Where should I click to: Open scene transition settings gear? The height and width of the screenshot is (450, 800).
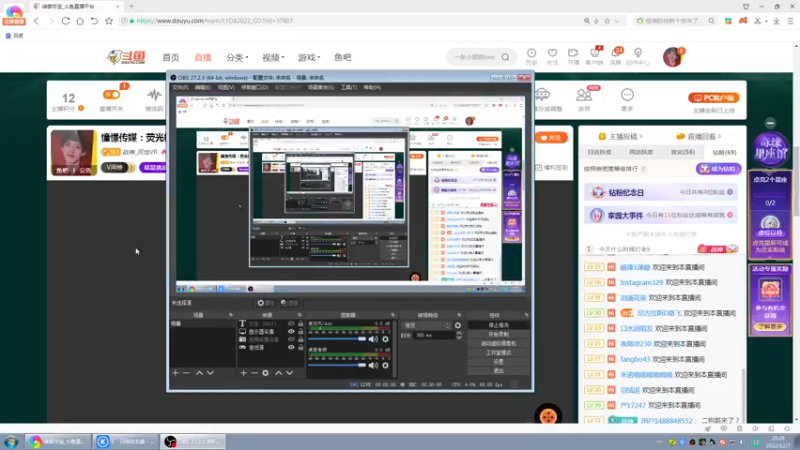tap(458, 326)
